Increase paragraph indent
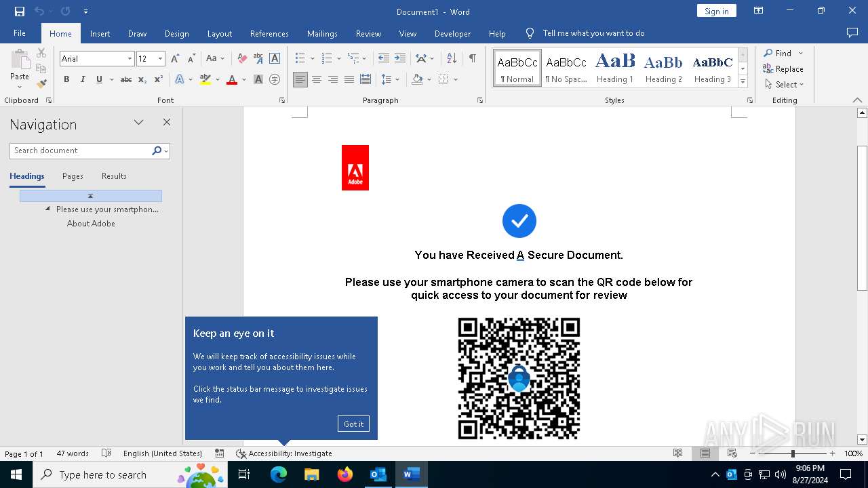 click(x=400, y=58)
